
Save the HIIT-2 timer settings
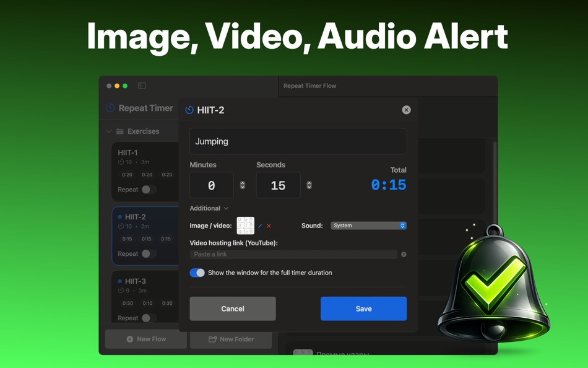(364, 309)
